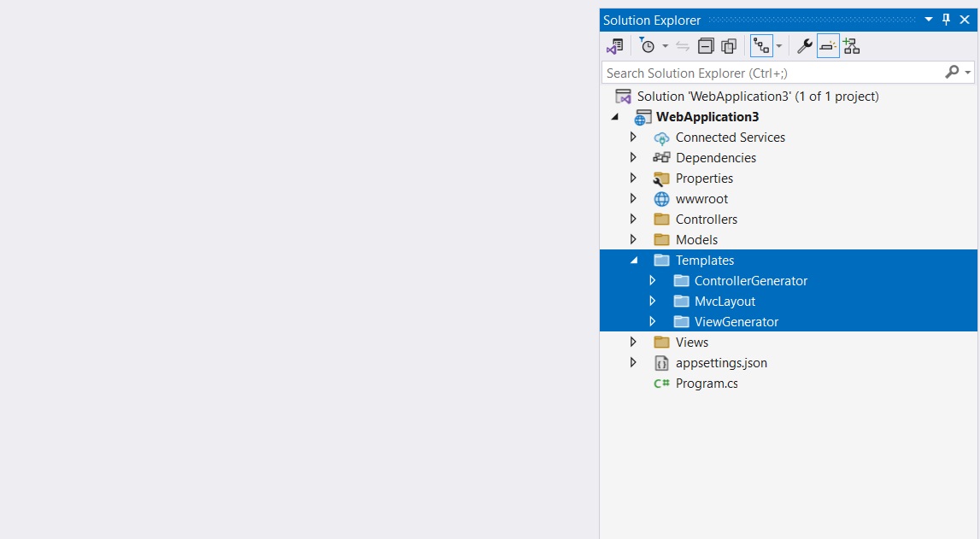Open Properties with the wrench icon
The width and height of the screenshot is (980, 539).
click(804, 46)
